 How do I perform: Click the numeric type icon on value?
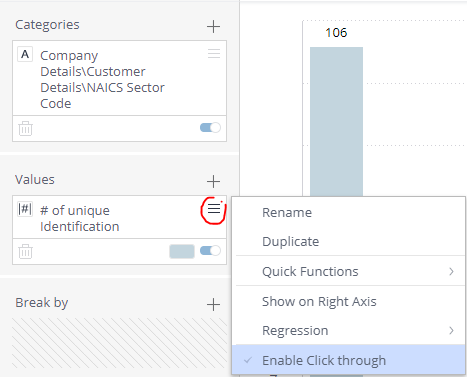tap(25, 209)
